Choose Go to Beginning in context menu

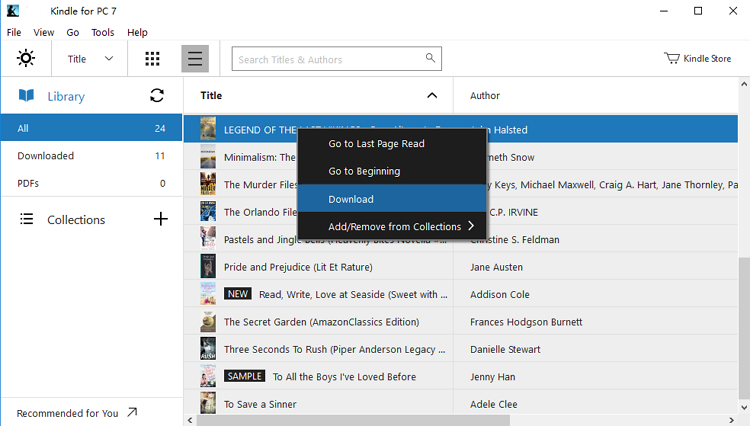pyautogui.click(x=392, y=171)
